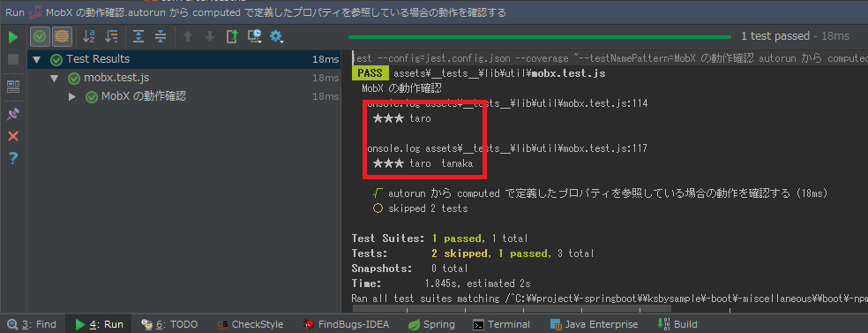Open the test history dropdown
The width and height of the screenshot is (868, 333).
tap(255, 36)
